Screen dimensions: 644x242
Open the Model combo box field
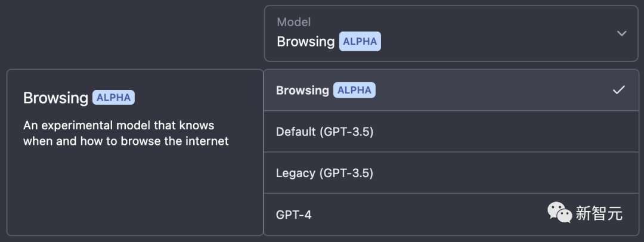coord(451,33)
